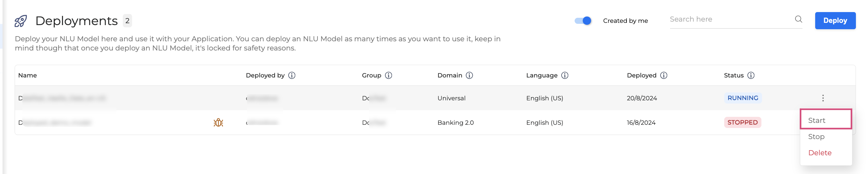Choose Delete from the context menu
This screenshot has height=174, width=868.
coord(820,153)
